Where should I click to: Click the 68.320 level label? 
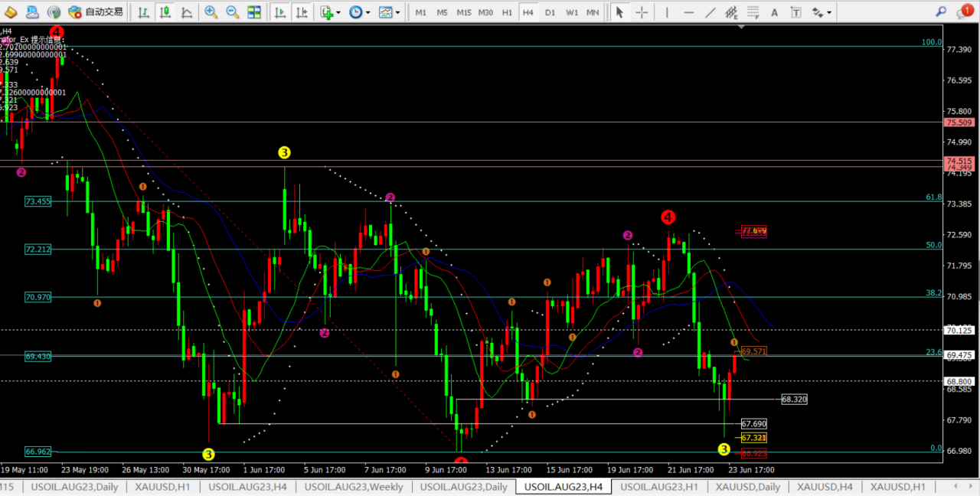pyautogui.click(x=794, y=400)
